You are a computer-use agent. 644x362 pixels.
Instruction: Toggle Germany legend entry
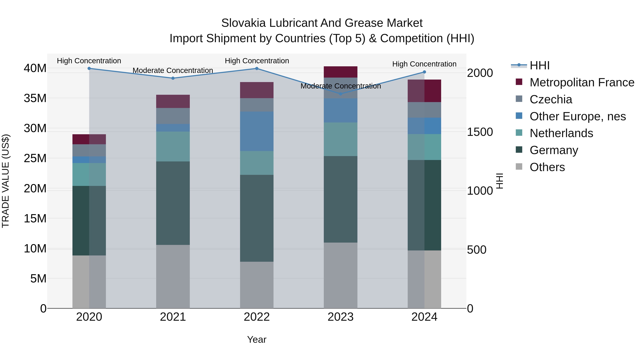[547, 150]
